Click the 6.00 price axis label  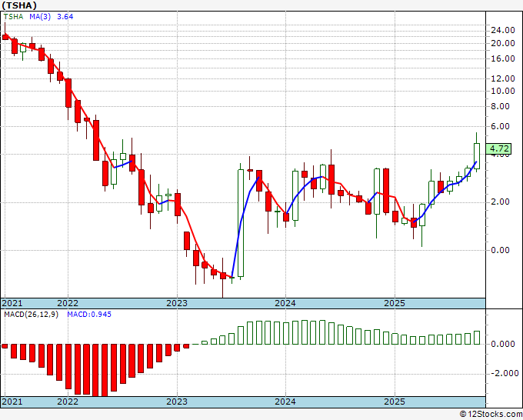coord(501,126)
